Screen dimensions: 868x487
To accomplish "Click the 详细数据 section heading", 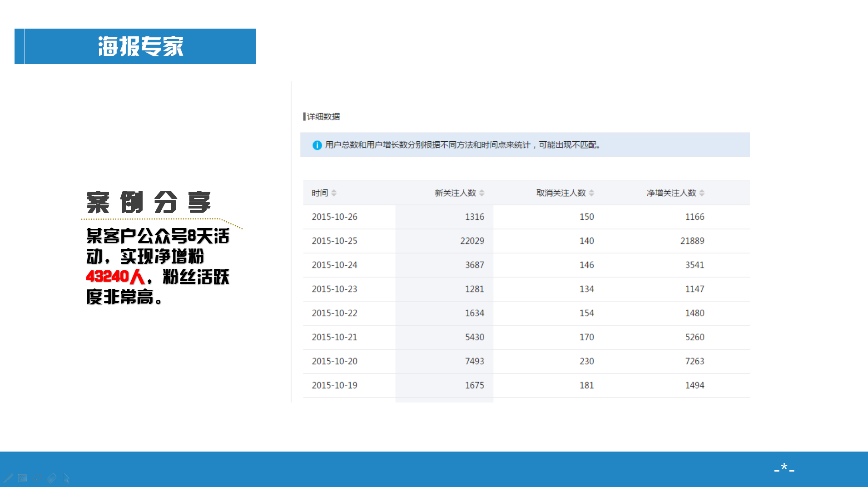I will [x=323, y=117].
